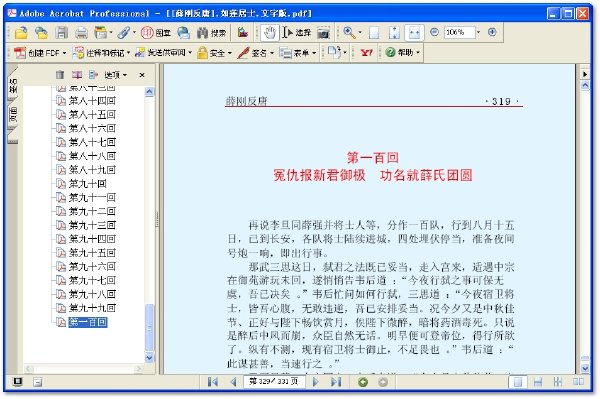Open the zoom percentage dropdown arrow
This screenshot has width=600, height=399.
478,33
